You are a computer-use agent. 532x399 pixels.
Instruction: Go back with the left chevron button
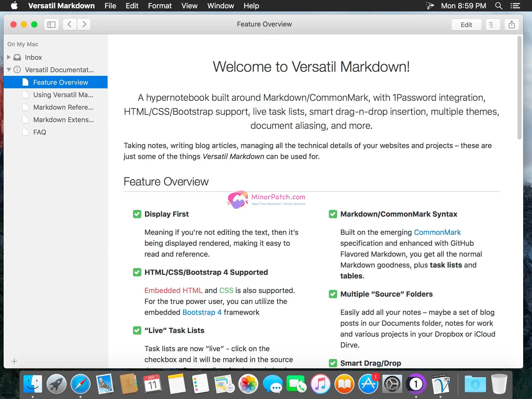point(69,25)
